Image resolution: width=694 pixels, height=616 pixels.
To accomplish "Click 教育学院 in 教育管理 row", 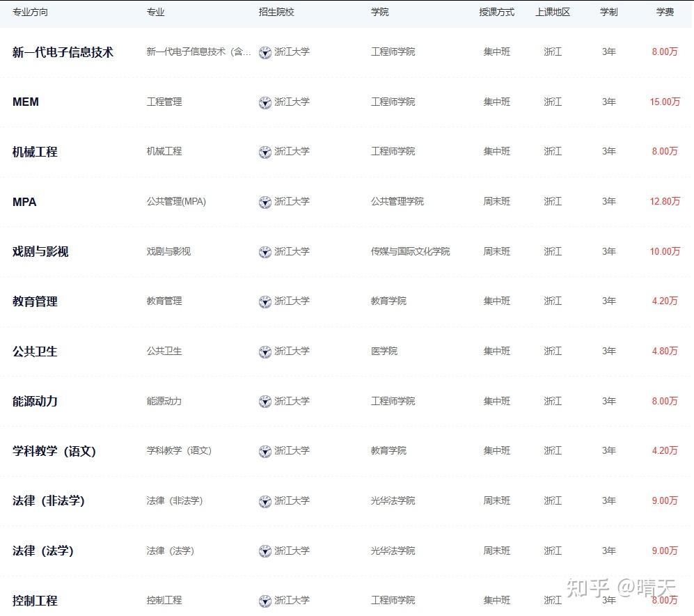I will pyautogui.click(x=388, y=301).
